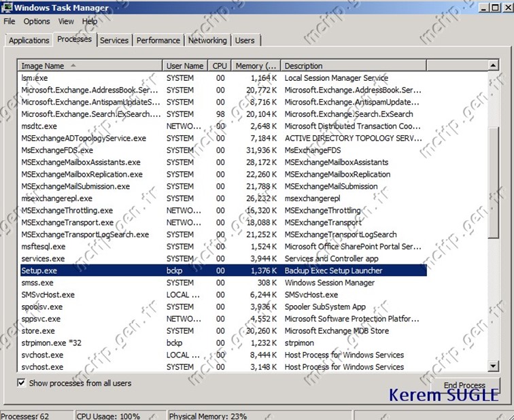Switch to the Networking tab
The height and width of the screenshot is (420, 514).
(207, 40)
